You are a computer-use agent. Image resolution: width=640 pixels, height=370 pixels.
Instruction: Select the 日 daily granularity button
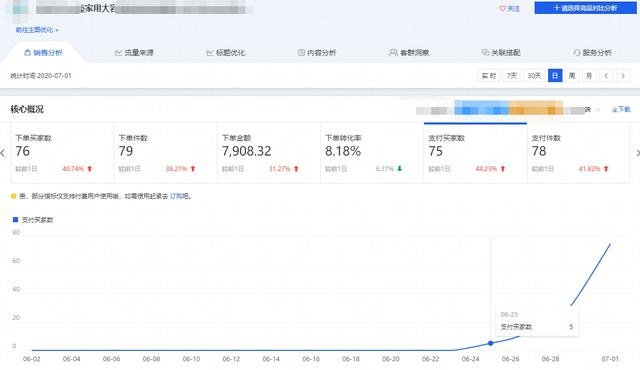555,75
